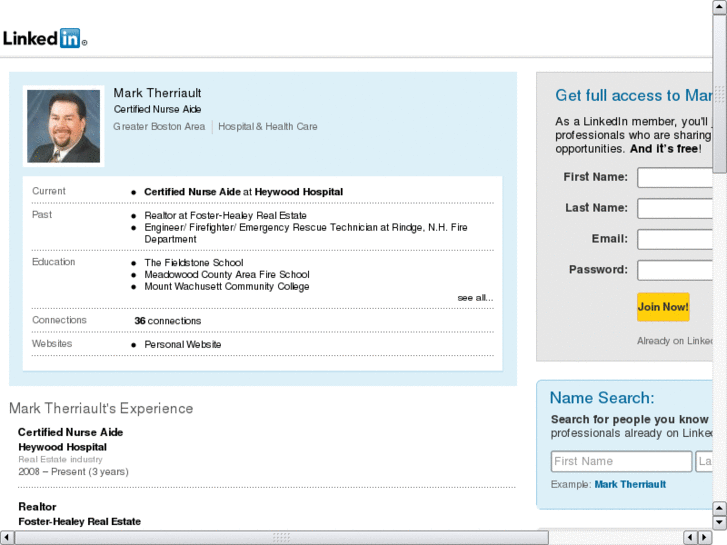Click the Mark Therriault name heading

(157, 93)
